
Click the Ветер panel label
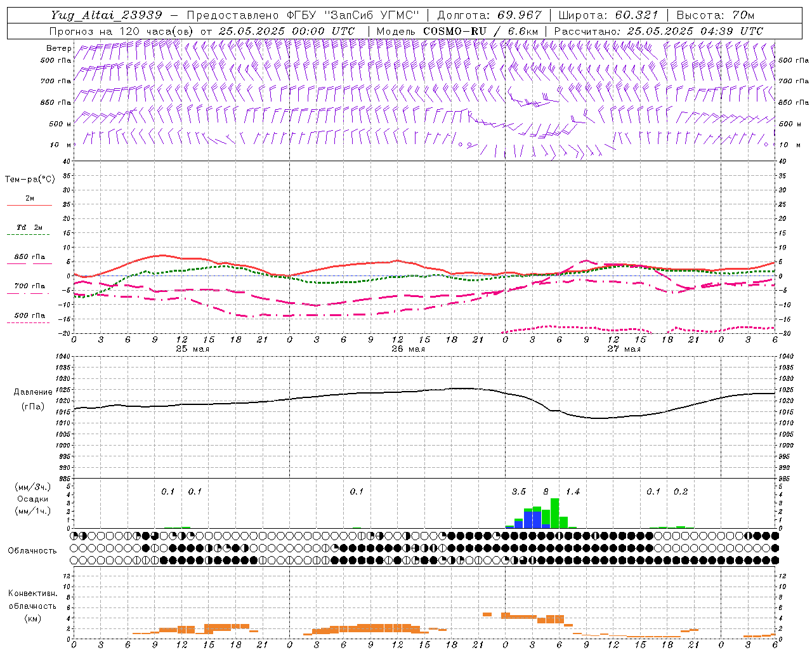tap(59, 48)
